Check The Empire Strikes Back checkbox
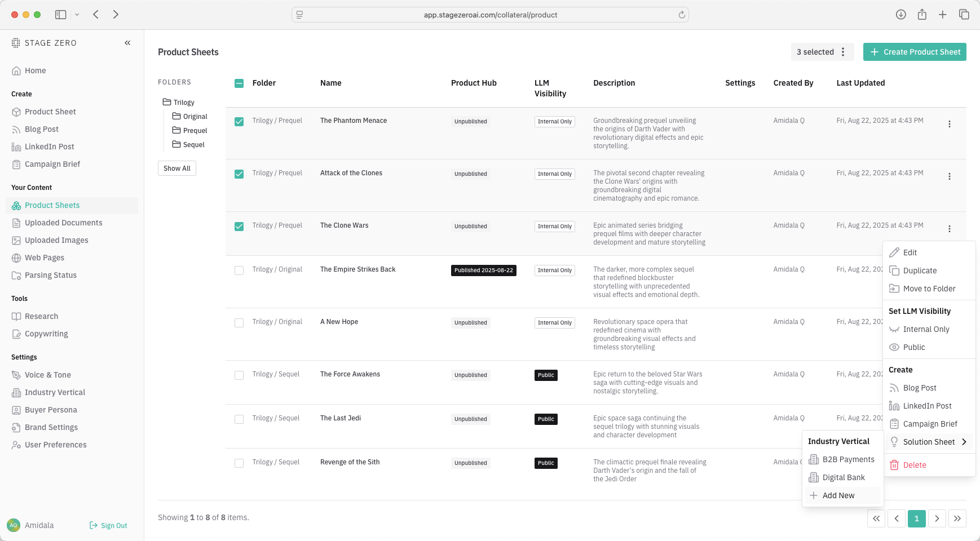 coord(239,270)
